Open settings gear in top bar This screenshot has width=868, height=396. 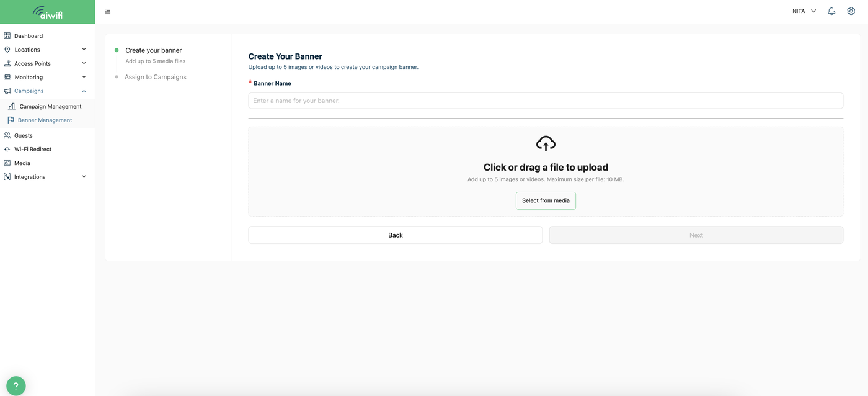[851, 11]
